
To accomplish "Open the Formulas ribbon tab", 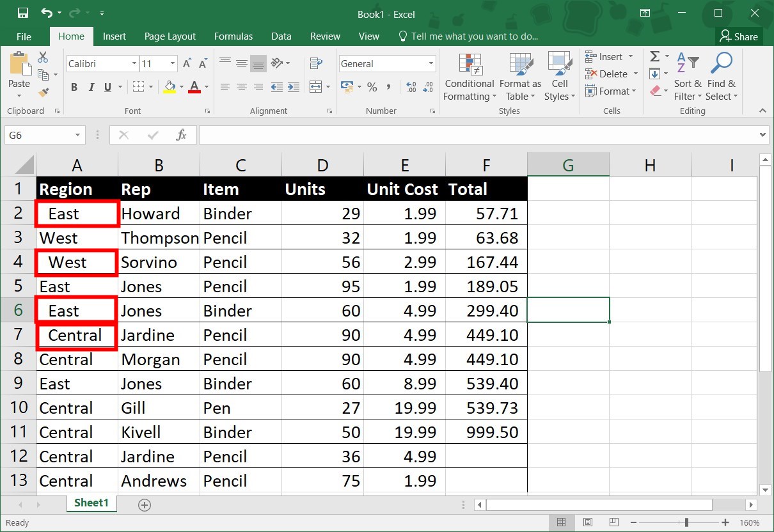I will tap(233, 36).
